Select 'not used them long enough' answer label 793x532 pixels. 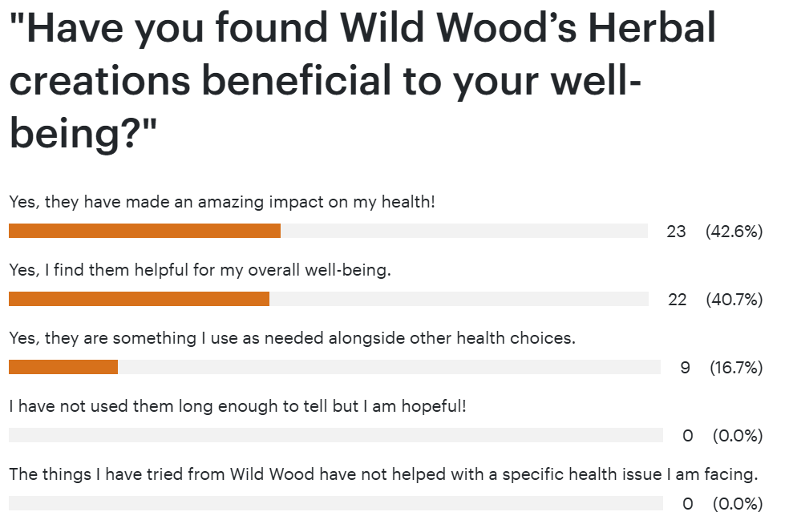pos(237,406)
